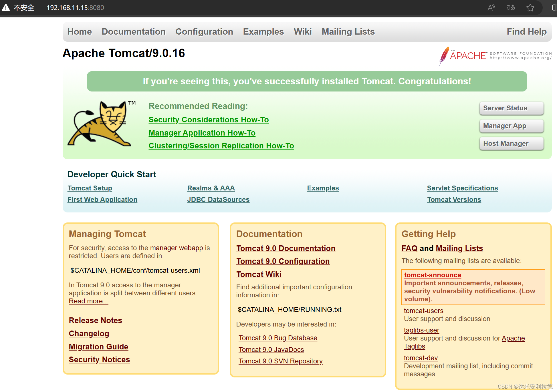Click the Tomcat cat mascot image

[x=102, y=124]
